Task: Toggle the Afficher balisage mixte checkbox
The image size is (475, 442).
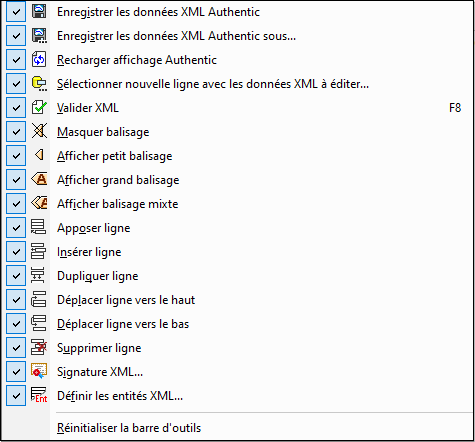Action: [x=16, y=204]
